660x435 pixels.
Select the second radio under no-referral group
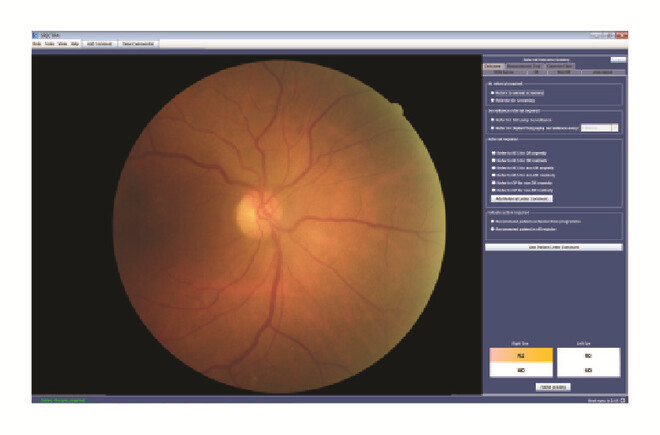492,101
